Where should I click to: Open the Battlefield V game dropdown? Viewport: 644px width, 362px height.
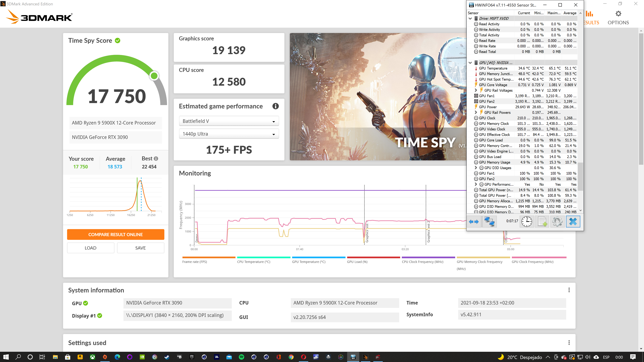pyautogui.click(x=229, y=121)
